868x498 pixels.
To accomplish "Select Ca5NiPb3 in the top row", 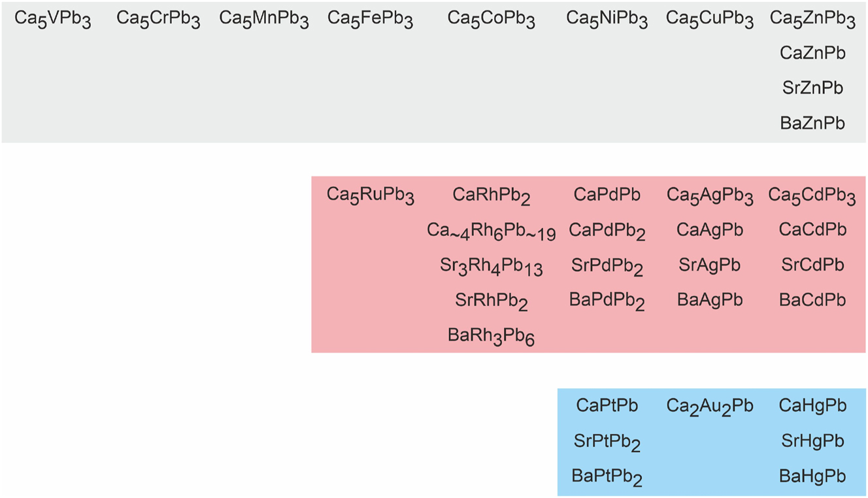I will (x=607, y=19).
